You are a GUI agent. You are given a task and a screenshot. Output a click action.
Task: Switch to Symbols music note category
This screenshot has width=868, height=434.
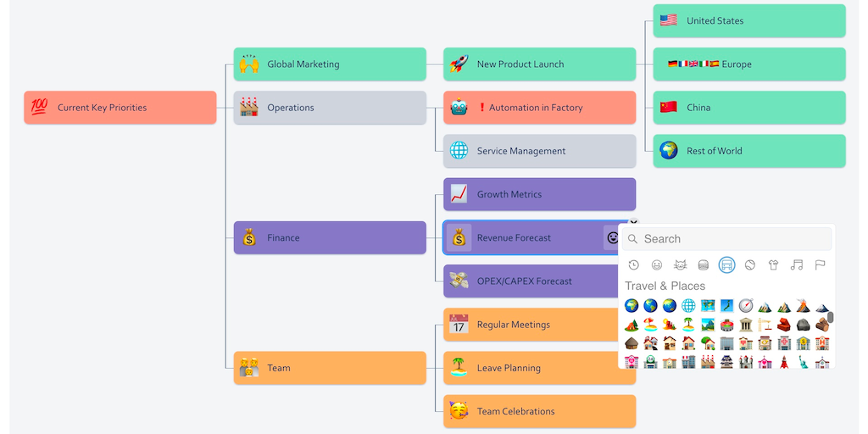[x=796, y=265]
